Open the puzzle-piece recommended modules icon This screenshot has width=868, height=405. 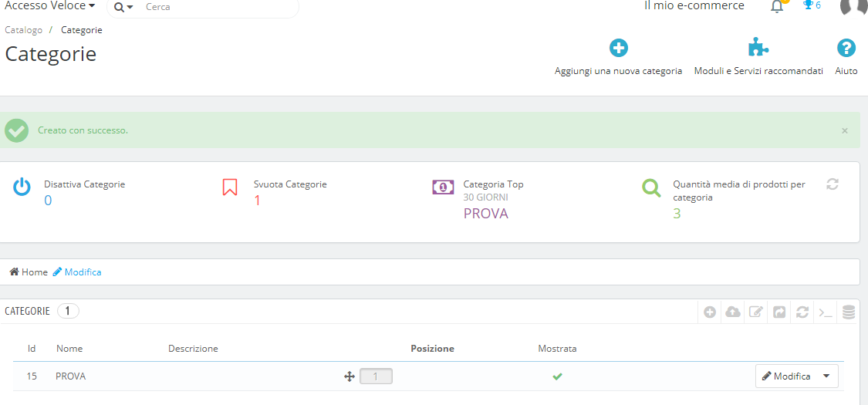tap(758, 48)
